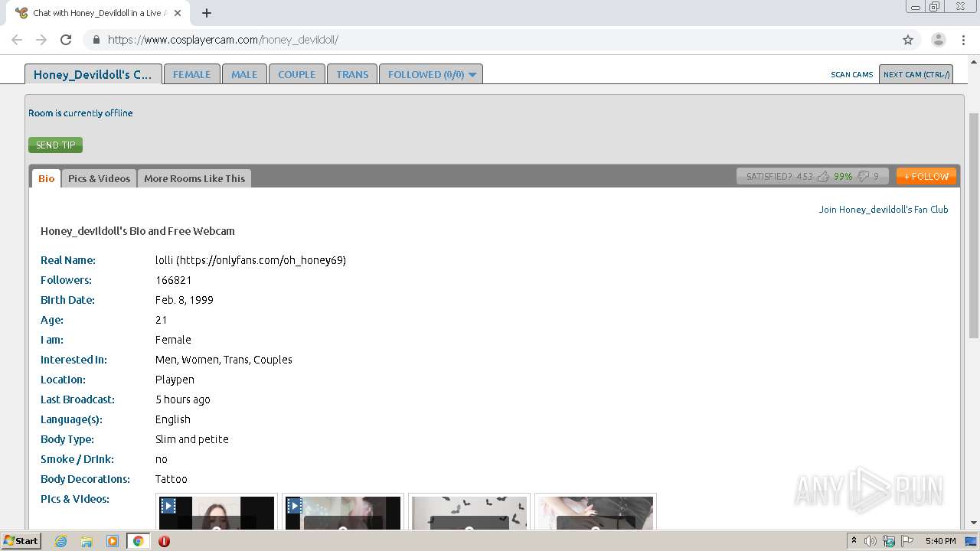Launch Internet Explorer from the taskbar

(60, 541)
